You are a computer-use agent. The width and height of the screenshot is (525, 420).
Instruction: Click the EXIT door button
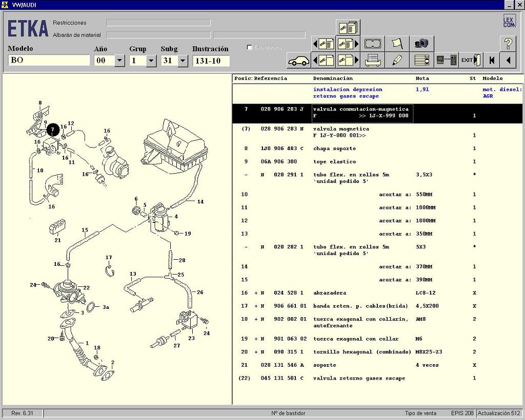tap(471, 60)
